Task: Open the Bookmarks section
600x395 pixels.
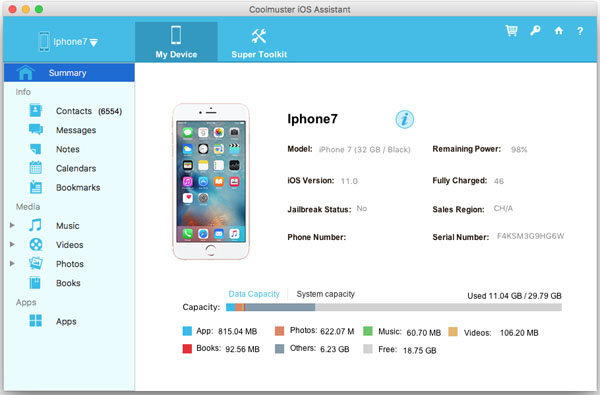Action: [x=69, y=188]
